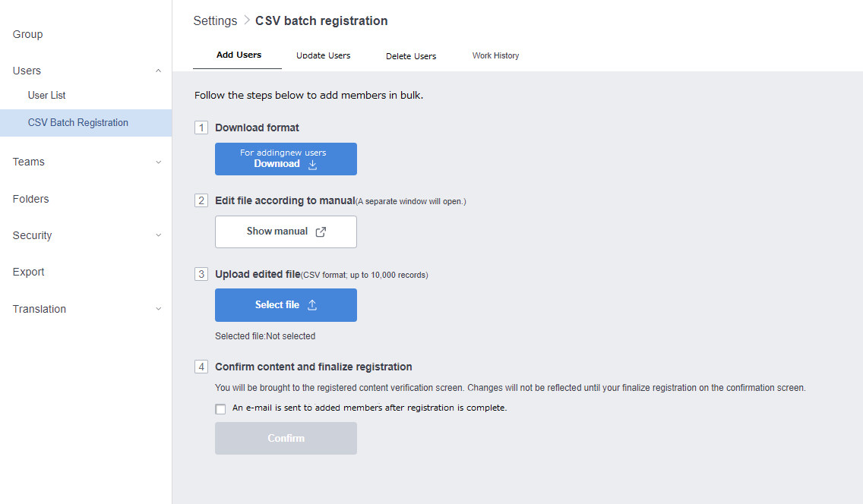863x504 pixels.
Task: Click the external link icon beside Show manual
Action: tap(321, 232)
